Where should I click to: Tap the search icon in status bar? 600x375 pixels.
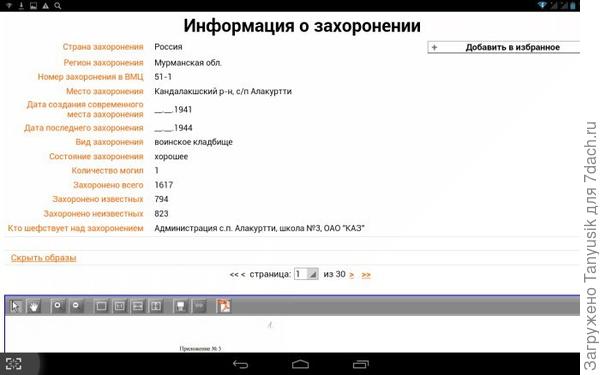click(58, 5)
